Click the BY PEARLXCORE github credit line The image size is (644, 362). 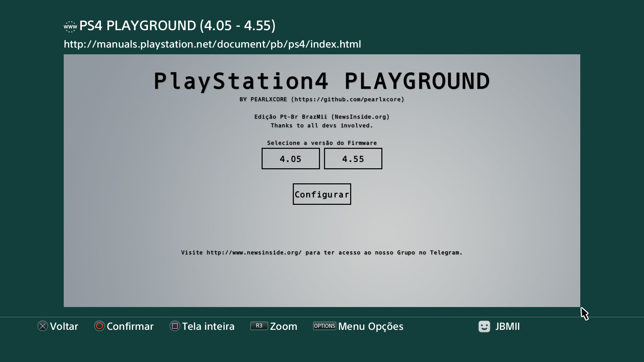(x=322, y=99)
